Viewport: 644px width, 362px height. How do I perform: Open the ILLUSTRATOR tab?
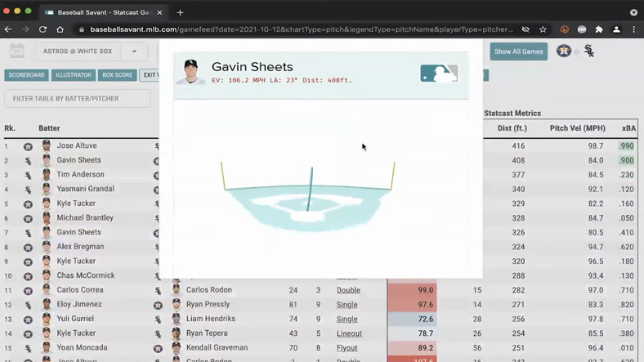pos(74,75)
